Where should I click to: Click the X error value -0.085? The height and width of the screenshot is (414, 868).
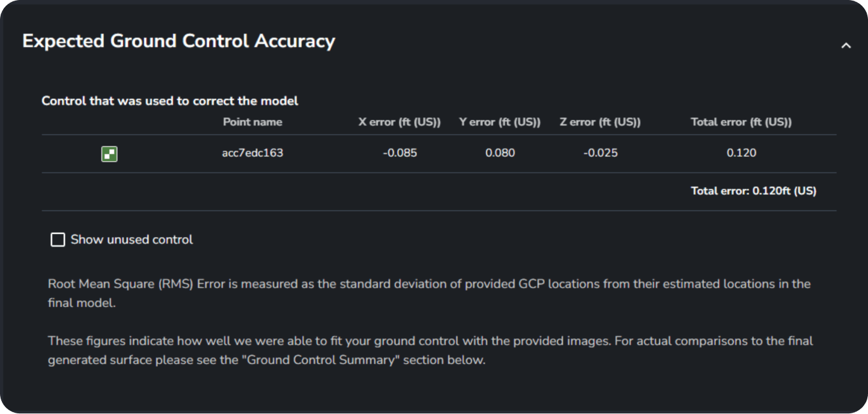(400, 153)
